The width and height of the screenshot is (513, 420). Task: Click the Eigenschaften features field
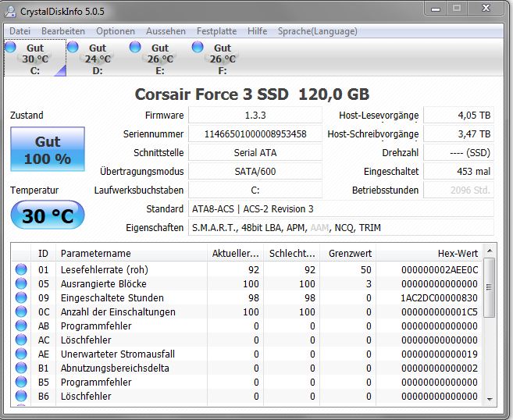pos(341,227)
